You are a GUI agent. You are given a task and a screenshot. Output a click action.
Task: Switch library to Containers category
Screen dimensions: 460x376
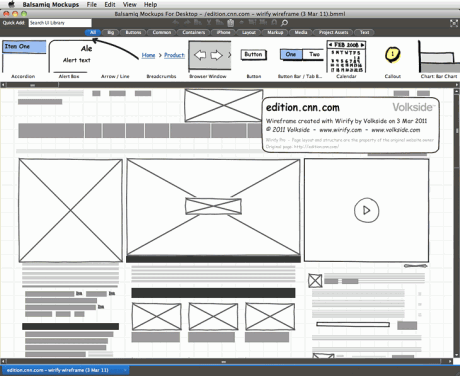(193, 32)
